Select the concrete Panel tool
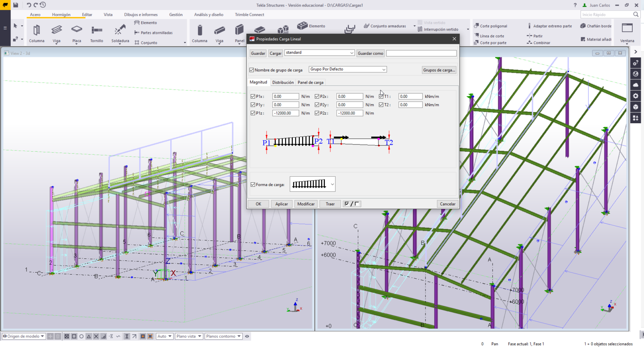This screenshot has height=347, width=644. pyautogui.click(x=239, y=33)
